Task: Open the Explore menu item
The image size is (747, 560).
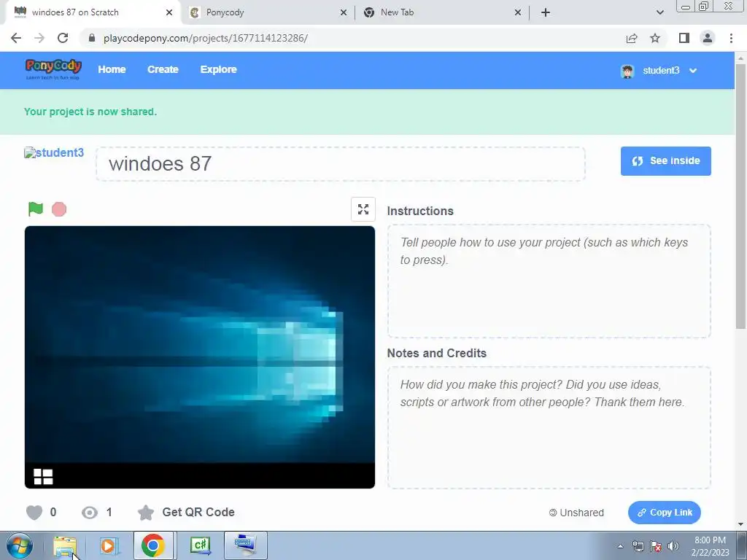Action: [x=219, y=69]
